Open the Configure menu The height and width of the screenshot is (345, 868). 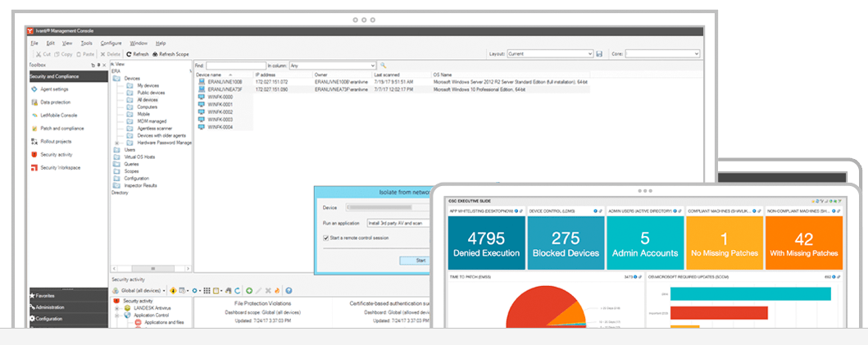tap(111, 43)
